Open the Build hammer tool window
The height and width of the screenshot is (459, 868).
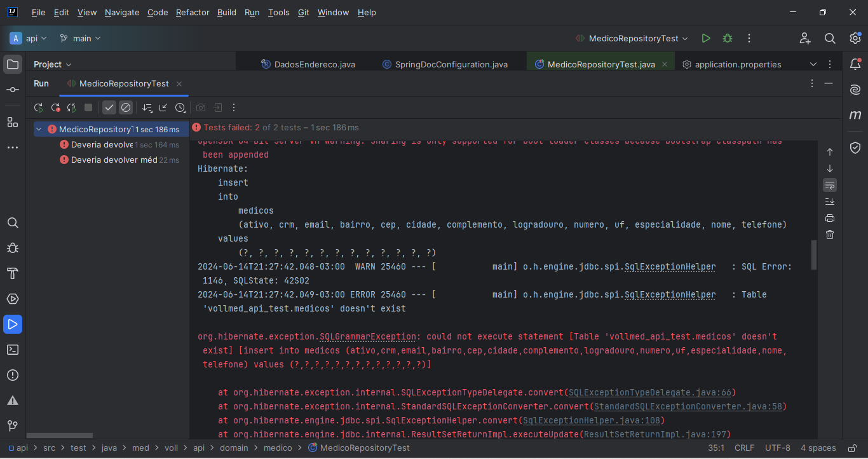pos(13,273)
